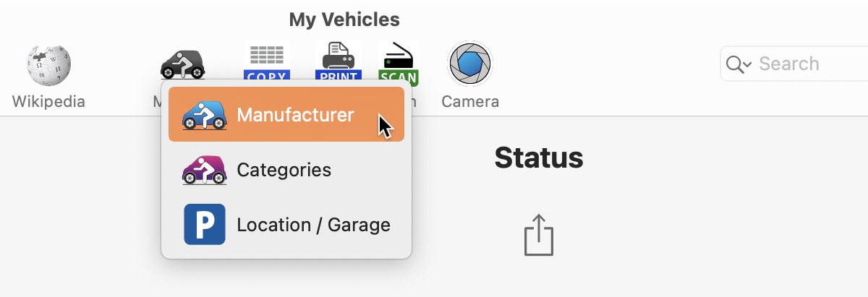Click the purple car Categories icon
This screenshot has width=868, height=297.
(x=204, y=170)
